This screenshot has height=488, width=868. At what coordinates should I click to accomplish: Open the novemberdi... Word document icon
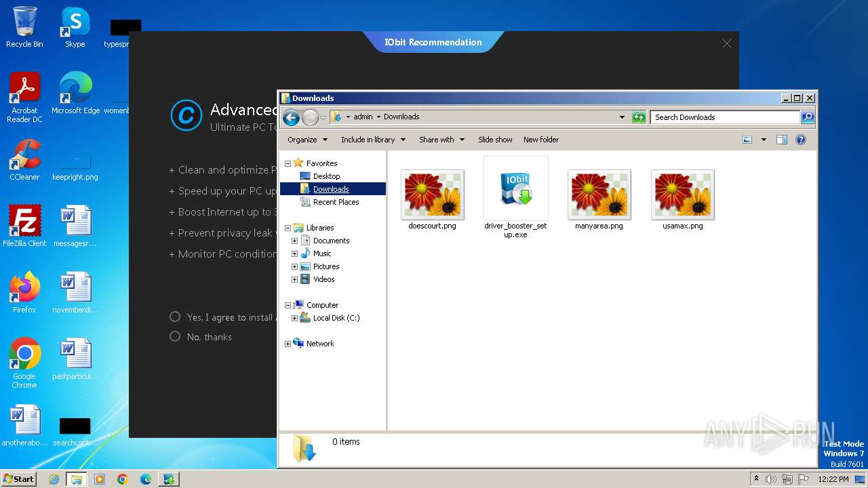pos(75,293)
